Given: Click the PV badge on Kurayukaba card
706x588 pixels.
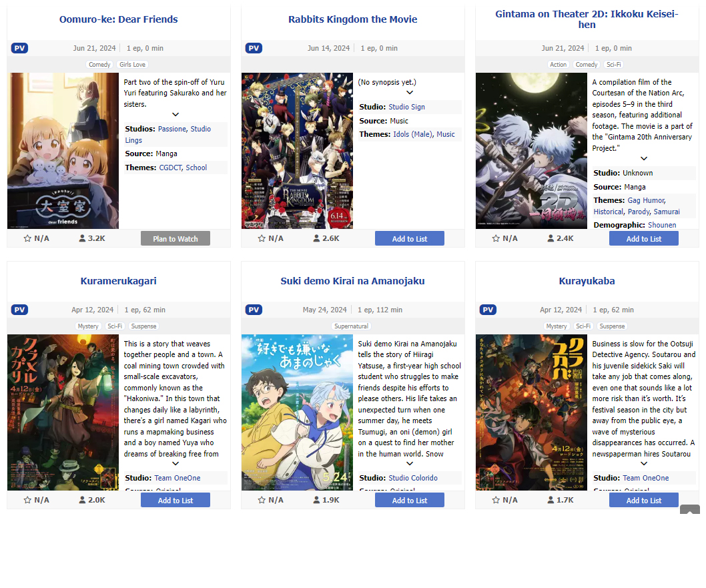Looking at the screenshot, I should click(x=488, y=310).
